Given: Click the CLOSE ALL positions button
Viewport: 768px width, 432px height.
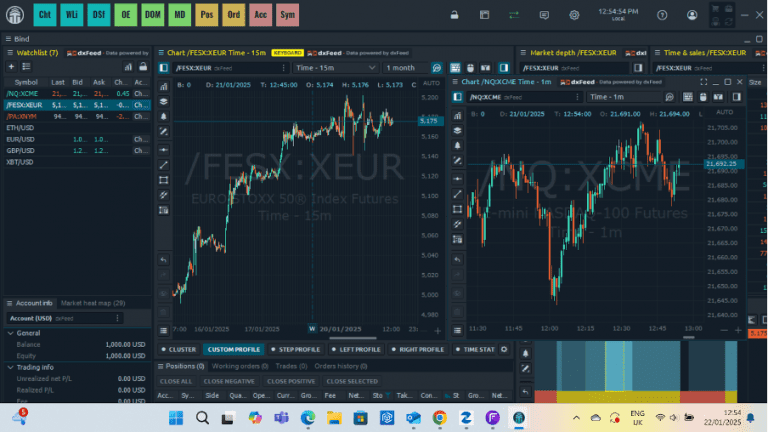Looking at the screenshot, I should click(176, 381).
